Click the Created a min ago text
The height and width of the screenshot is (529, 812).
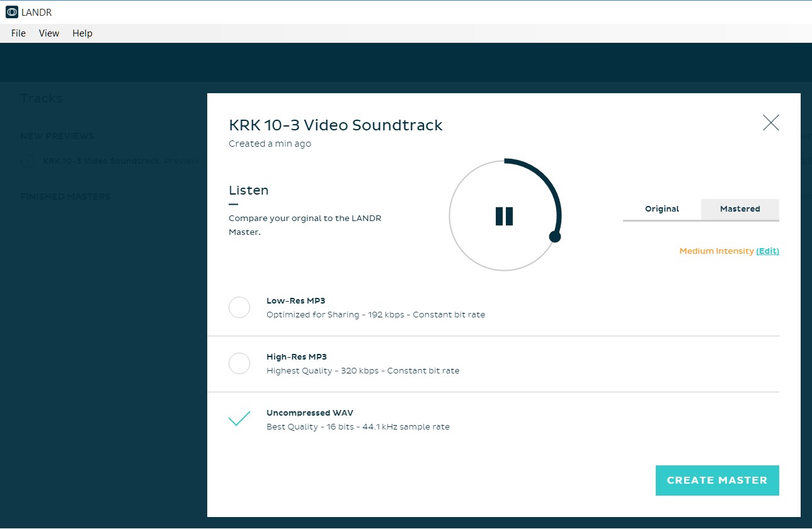270,144
